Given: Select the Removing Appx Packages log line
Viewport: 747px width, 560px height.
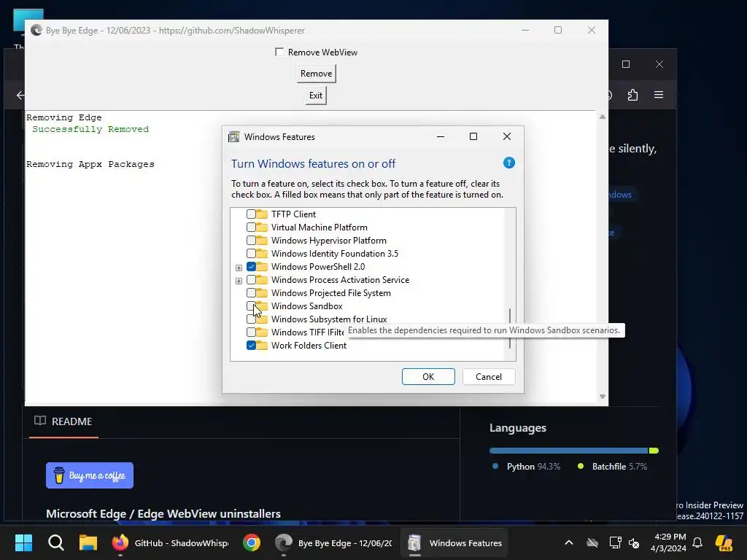Looking at the screenshot, I should click(90, 164).
